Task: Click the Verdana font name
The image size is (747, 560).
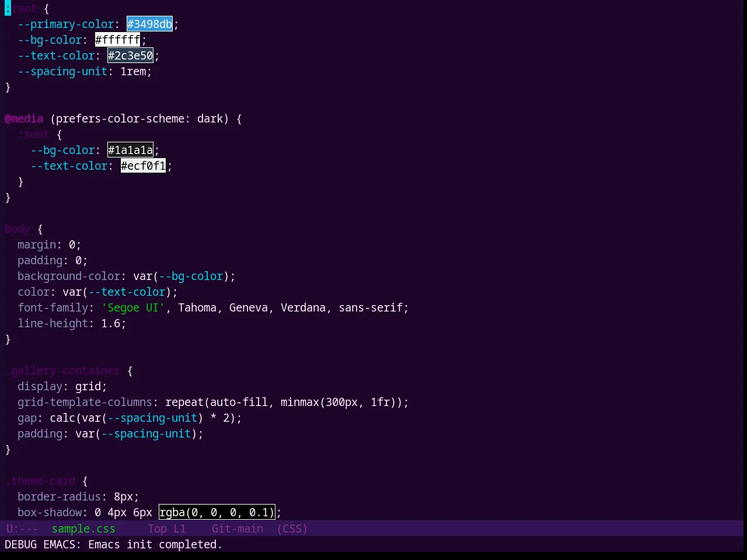Action: (x=303, y=307)
